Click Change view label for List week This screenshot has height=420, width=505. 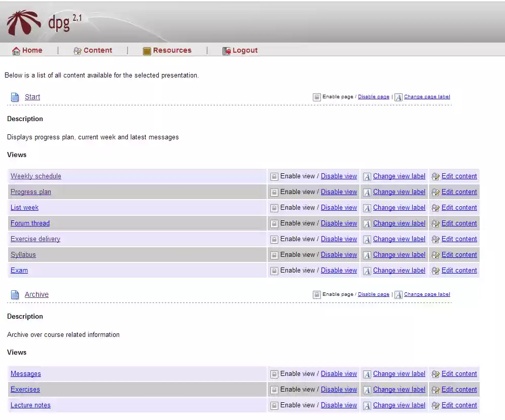[399, 207]
